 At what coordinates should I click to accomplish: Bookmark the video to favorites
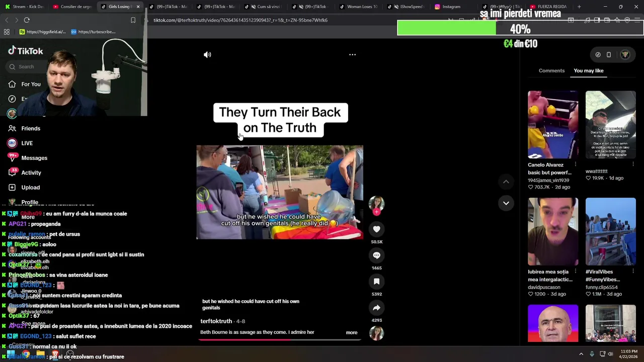click(376, 282)
